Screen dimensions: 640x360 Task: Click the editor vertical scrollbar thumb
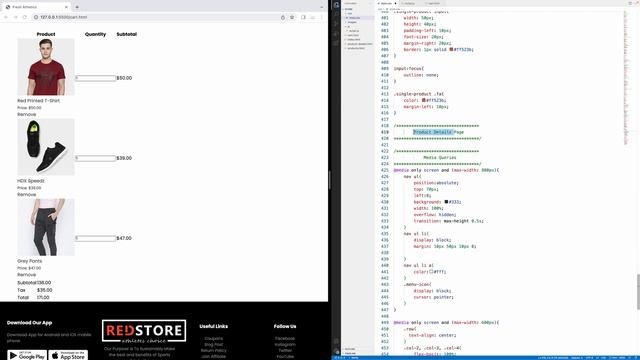[638, 292]
